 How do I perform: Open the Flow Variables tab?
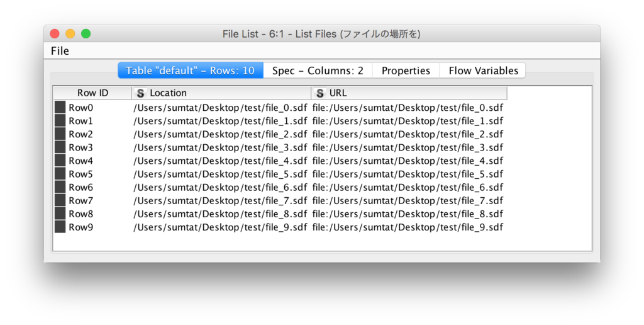click(x=483, y=71)
